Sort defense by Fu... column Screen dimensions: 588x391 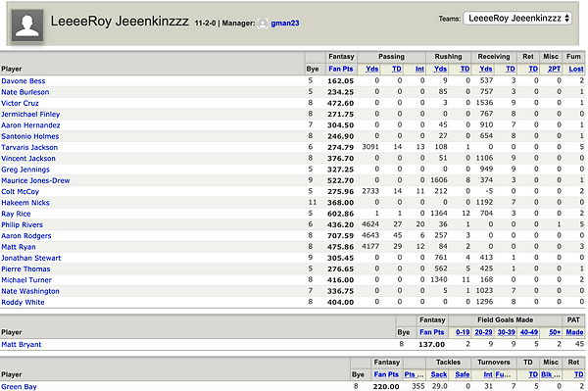click(503, 374)
